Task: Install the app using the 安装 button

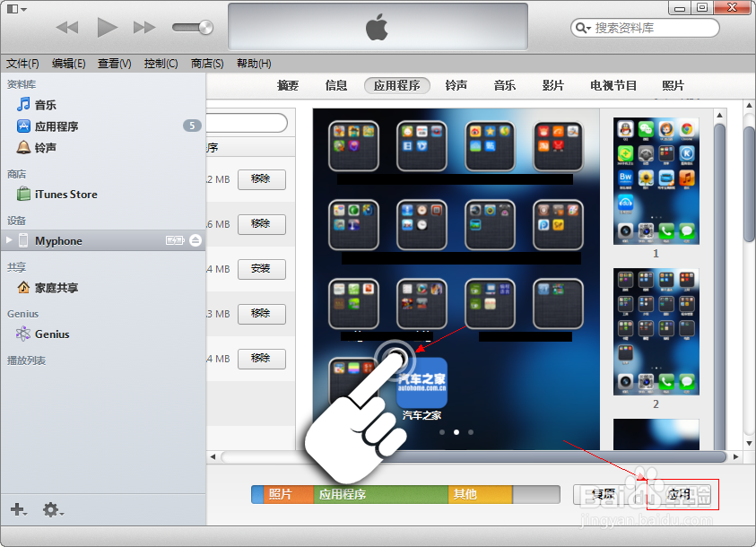Action: (261, 269)
